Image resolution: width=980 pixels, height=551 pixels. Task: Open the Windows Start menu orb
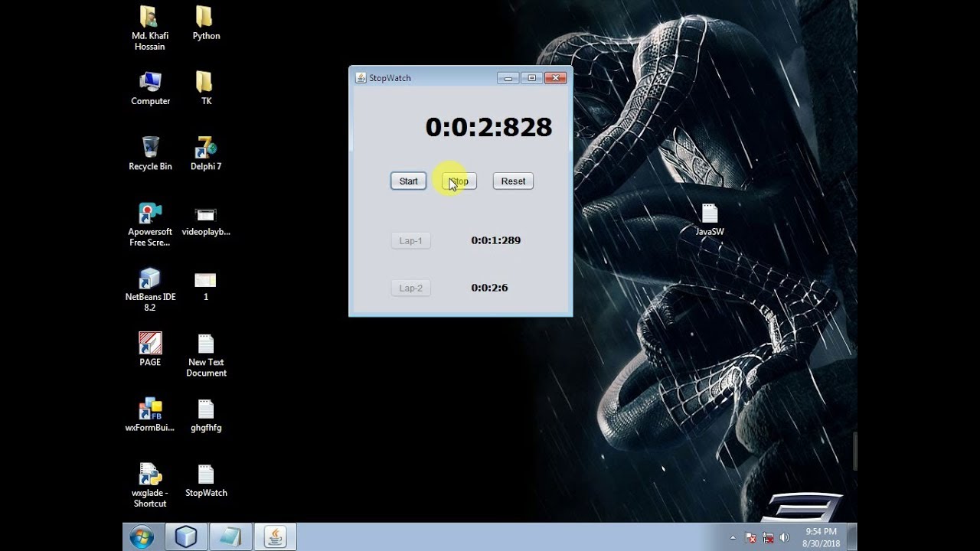pyautogui.click(x=142, y=537)
